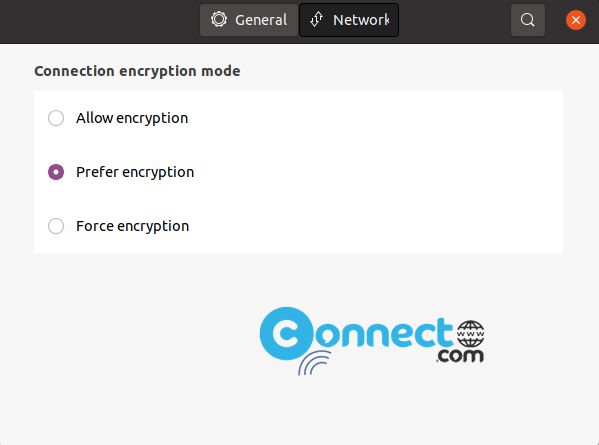Open search with the magnifier icon
Viewport: 599px width, 445px height.
coord(528,20)
